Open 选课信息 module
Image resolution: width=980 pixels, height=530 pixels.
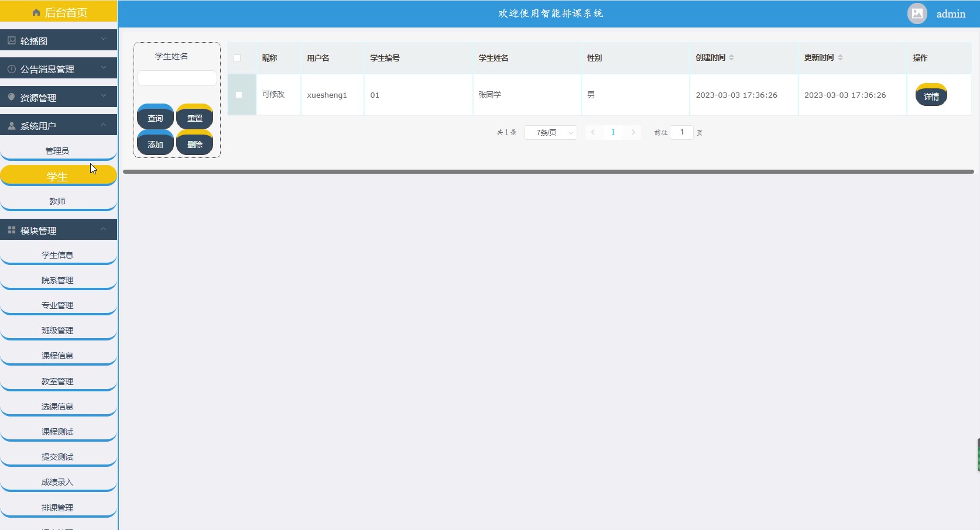58,407
